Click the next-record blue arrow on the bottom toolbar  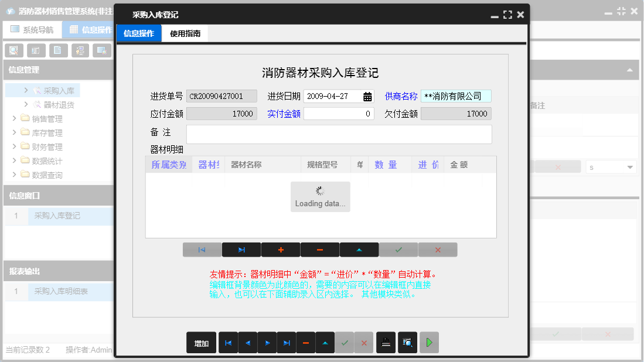[x=267, y=343]
